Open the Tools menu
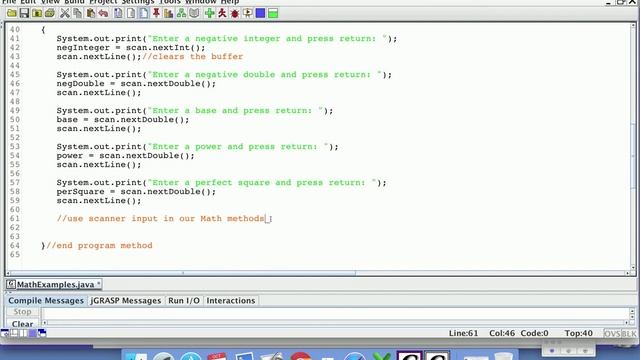This screenshot has width=640, height=360. (x=170, y=2)
